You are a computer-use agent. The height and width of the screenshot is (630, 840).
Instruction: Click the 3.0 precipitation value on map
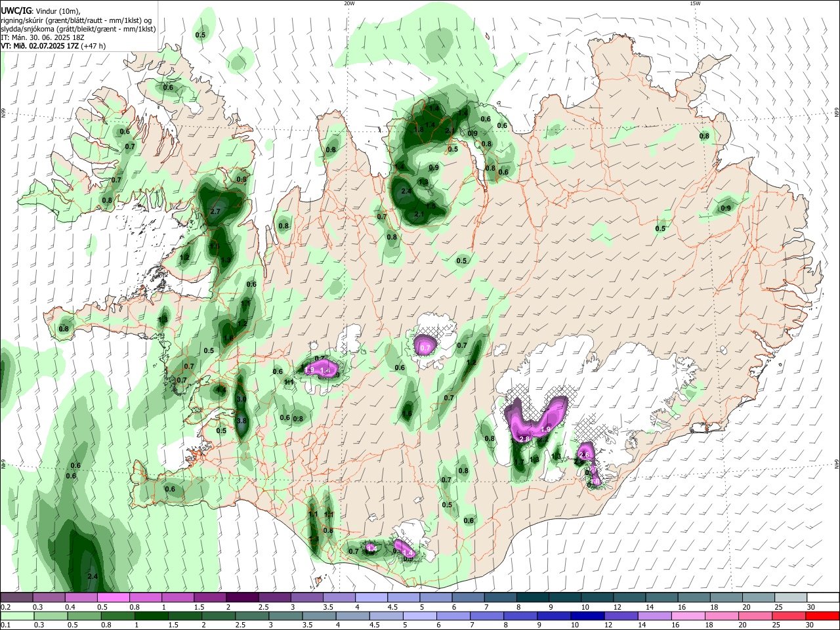coord(241,399)
